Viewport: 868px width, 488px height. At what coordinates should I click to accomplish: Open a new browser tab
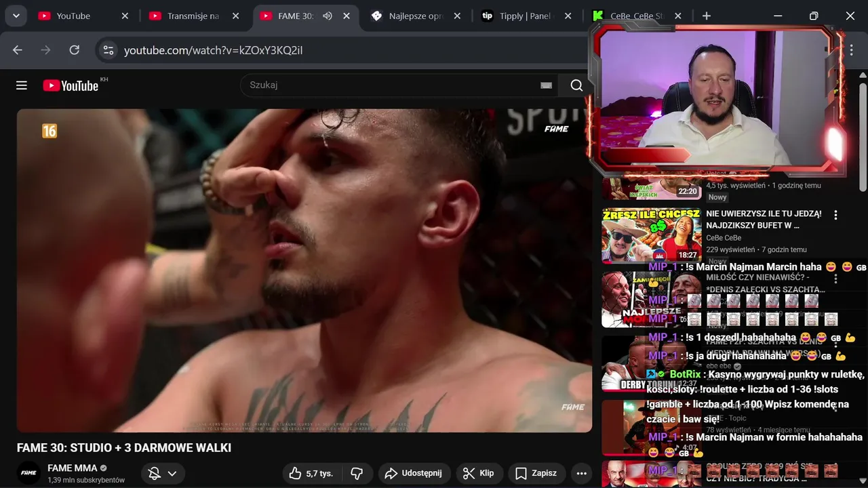click(707, 16)
